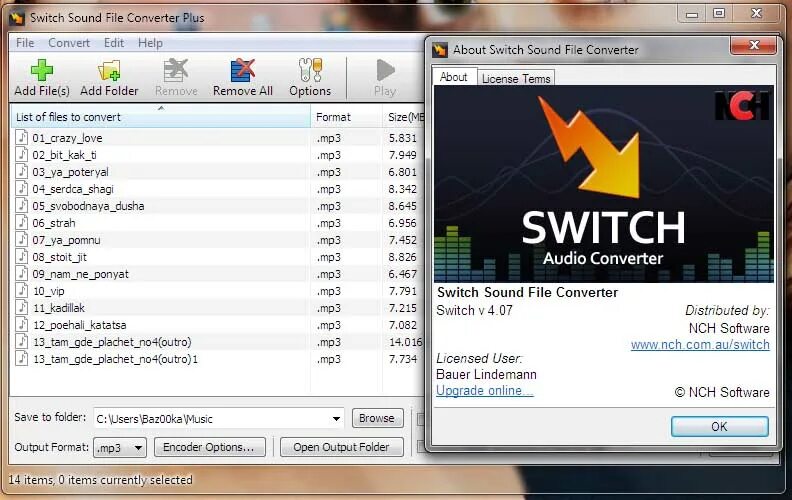Click the NCH logo in About dialog
Viewport: 792px width, 500px height.
(x=742, y=105)
